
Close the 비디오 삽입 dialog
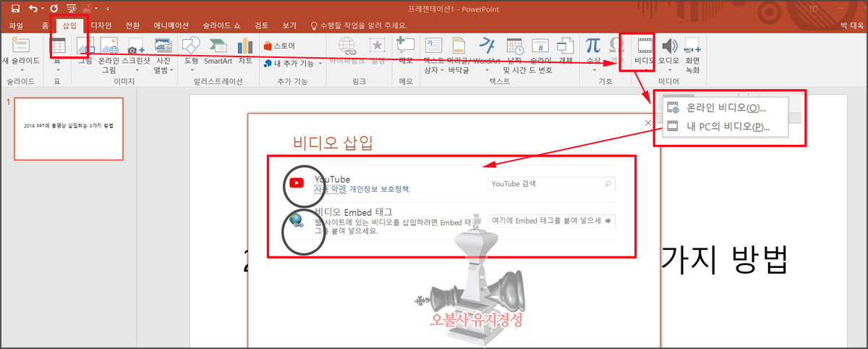point(648,123)
